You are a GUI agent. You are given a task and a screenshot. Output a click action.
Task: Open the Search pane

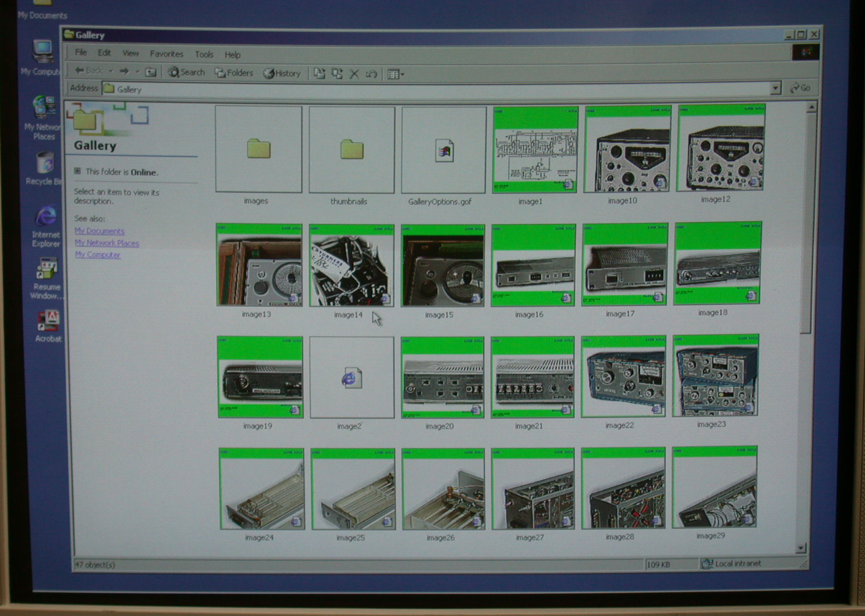coord(186,73)
